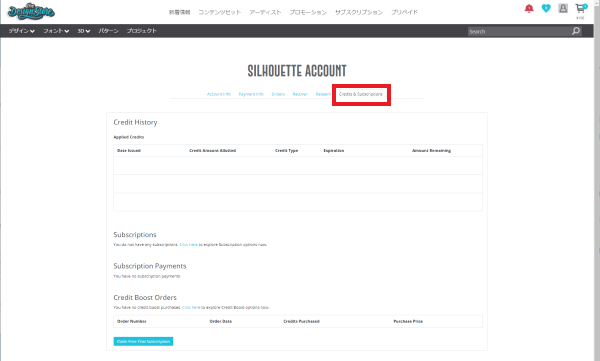
Task: Open the shopping cart icon
Action: tap(580, 8)
